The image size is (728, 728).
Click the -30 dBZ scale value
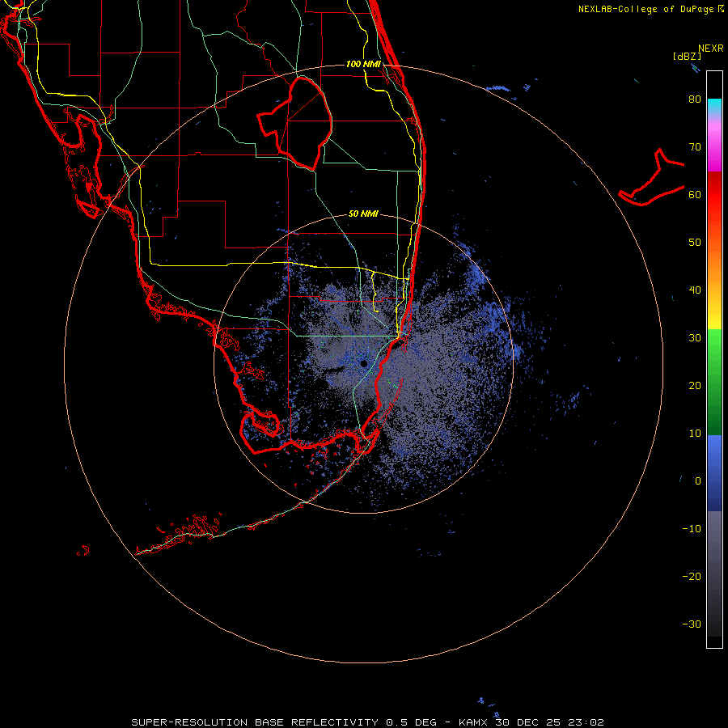pos(692,624)
